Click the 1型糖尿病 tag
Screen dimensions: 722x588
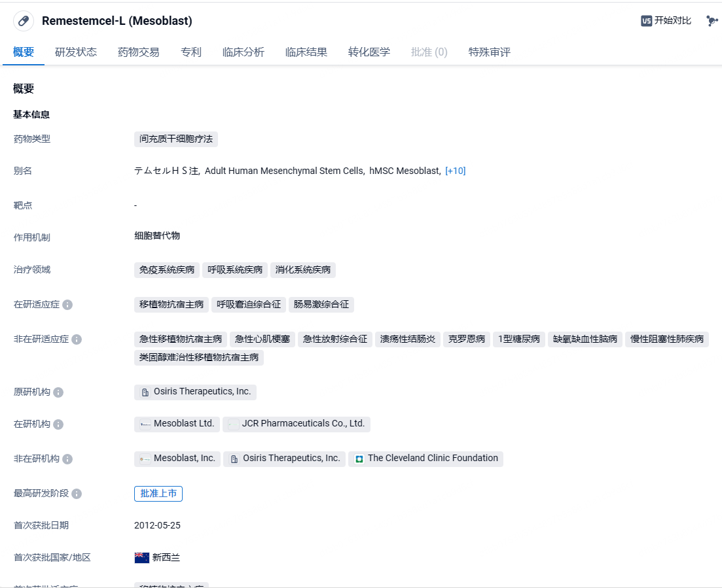click(x=519, y=339)
